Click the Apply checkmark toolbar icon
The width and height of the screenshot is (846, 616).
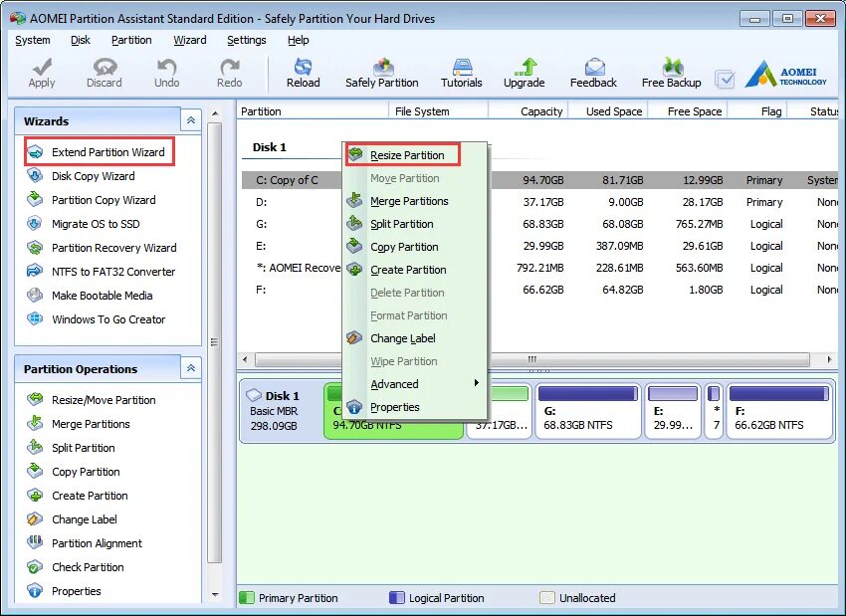pos(42,67)
